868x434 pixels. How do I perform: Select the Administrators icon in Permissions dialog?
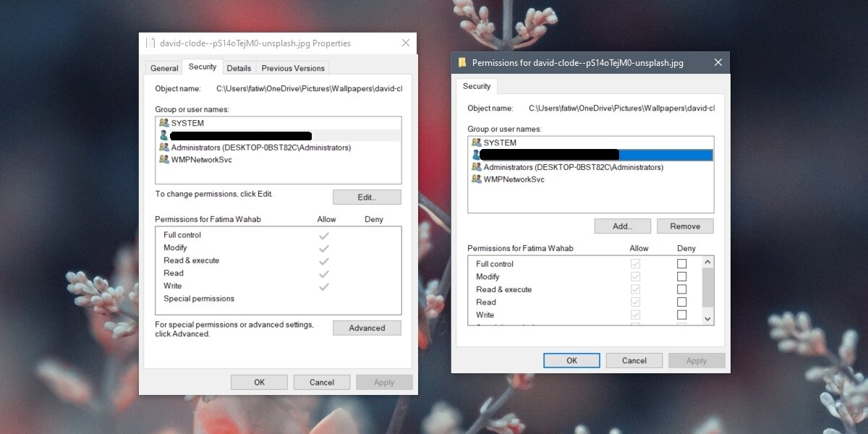[x=477, y=167]
